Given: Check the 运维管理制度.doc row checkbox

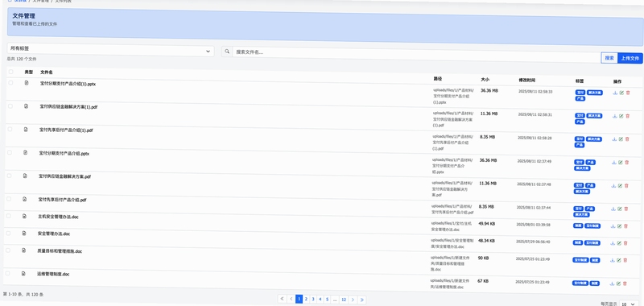Looking at the screenshot, I should pyautogui.click(x=7, y=273).
